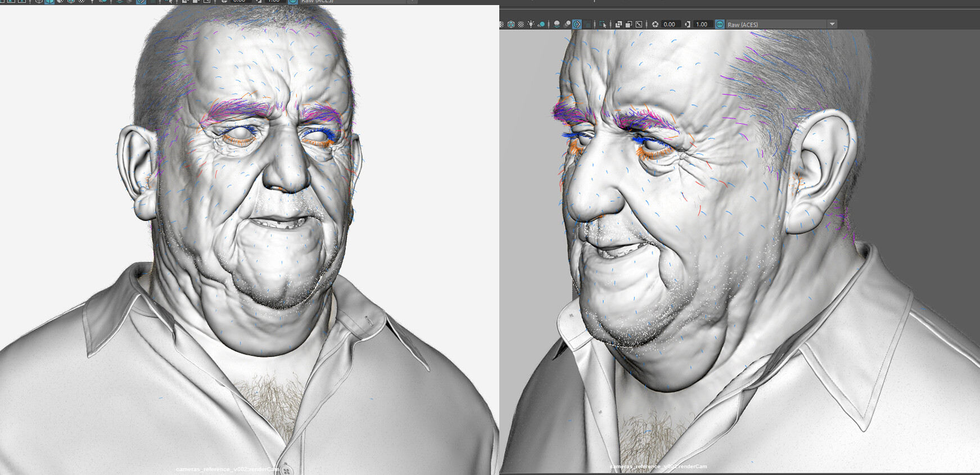Open the Raw (ACES) view transform dropdown

[781, 24]
